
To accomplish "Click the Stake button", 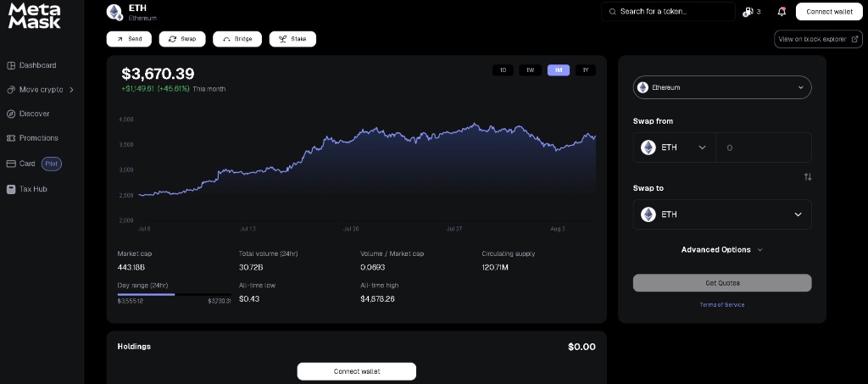I will 292,39.
